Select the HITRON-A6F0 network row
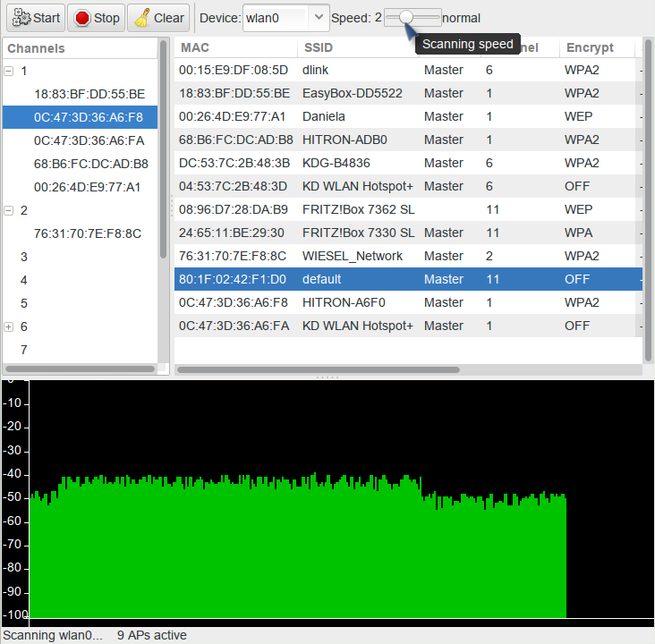The image size is (655, 644). pyautogui.click(x=408, y=302)
